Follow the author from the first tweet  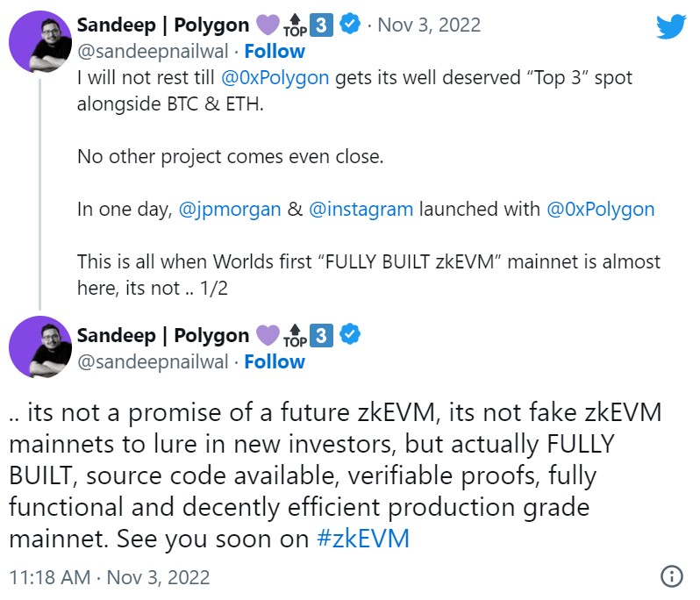pos(275,51)
